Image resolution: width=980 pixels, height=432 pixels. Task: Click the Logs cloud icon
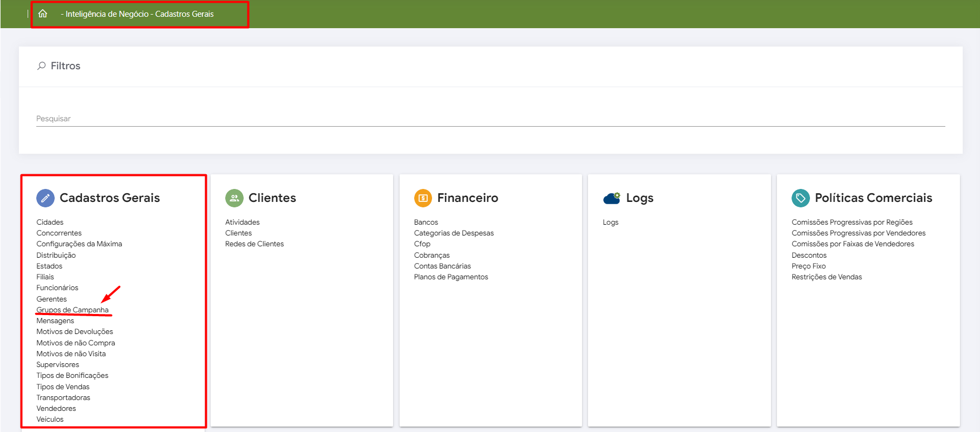tap(611, 198)
